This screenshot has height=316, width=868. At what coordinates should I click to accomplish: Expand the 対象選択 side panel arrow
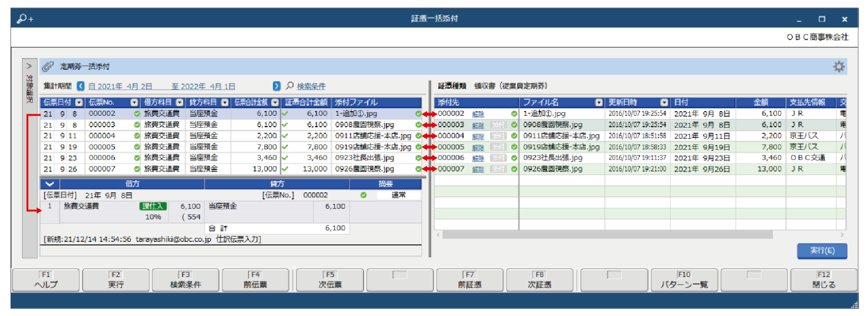click(29, 66)
